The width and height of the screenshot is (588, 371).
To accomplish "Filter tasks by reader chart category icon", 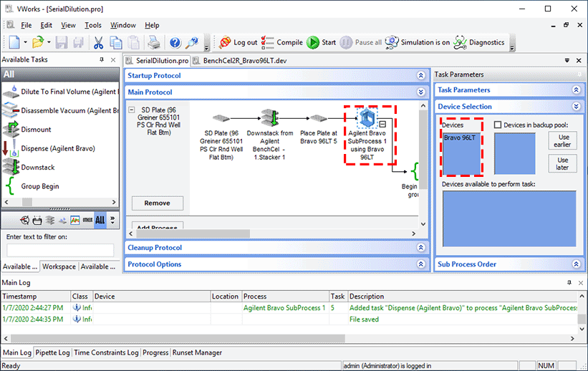I will click(x=75, y=220).
